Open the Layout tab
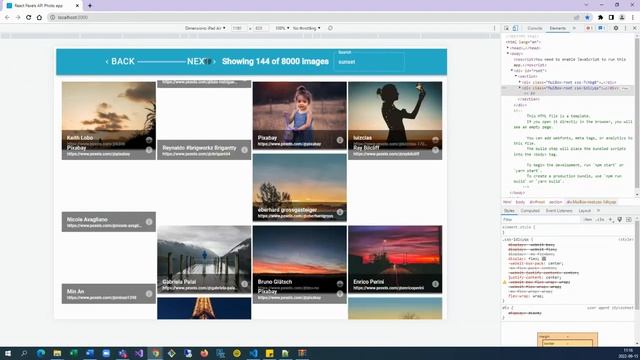 584,211
